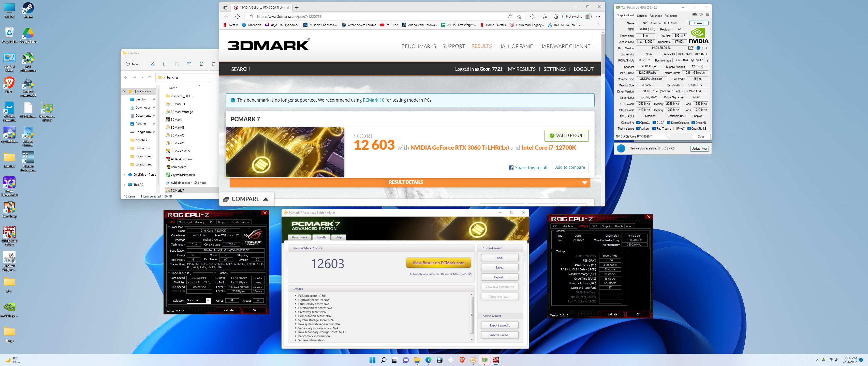The image size is (868, 366).
Task: Click Explorer up-directory arrow
Action: tap(150, 78)
